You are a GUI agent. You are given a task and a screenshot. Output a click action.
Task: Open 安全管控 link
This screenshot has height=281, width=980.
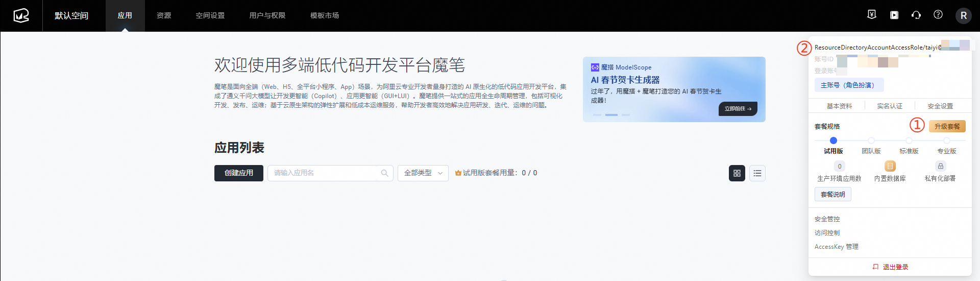(827, 219)
